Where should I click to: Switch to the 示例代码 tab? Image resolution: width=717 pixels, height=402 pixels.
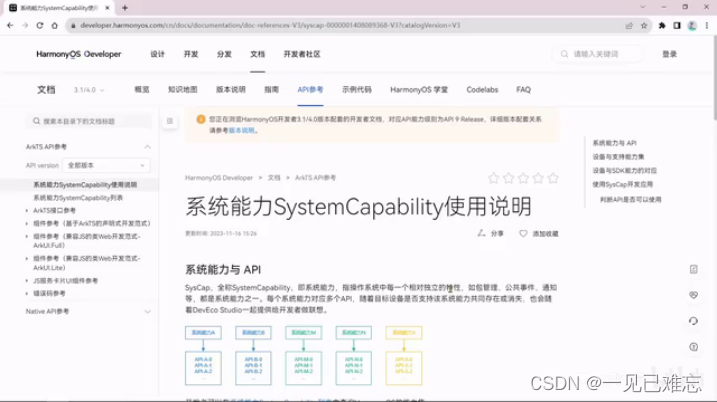[357, 90]
